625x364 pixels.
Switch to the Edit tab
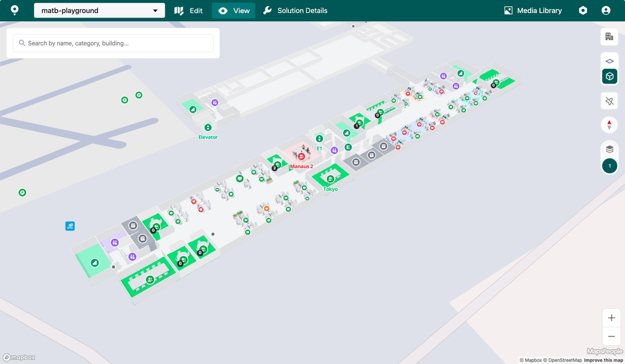(x=188, y=10)
